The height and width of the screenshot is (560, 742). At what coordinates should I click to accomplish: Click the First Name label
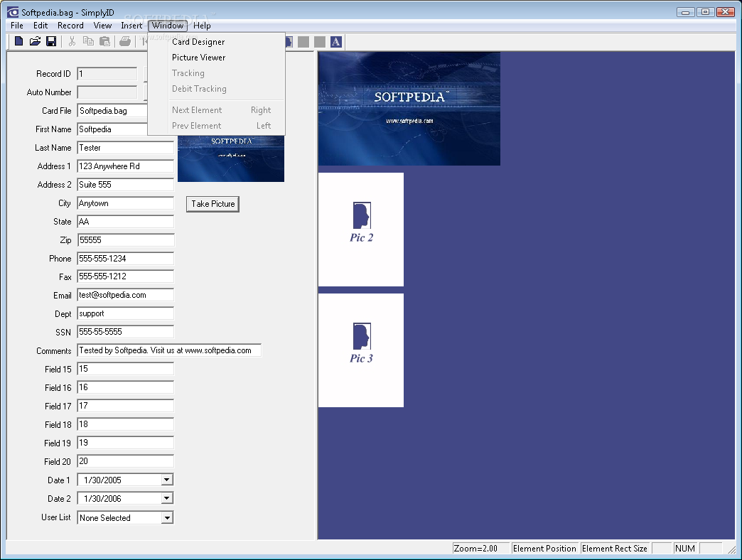(x=53, y=129)
